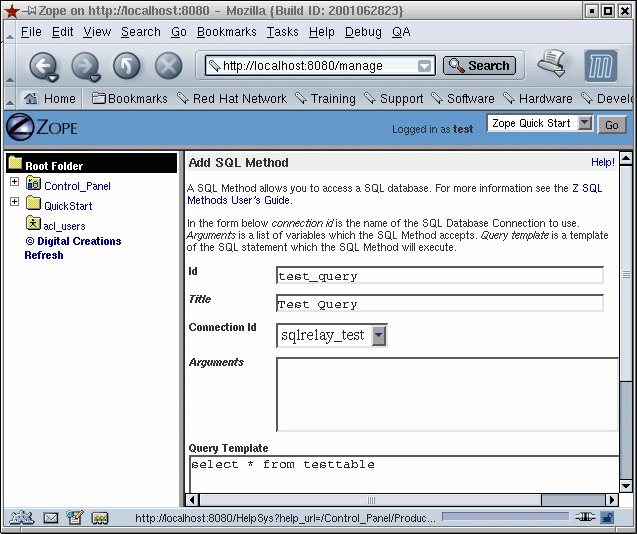637x534 pixels.
Task: Click the Print icon in toolbar
Action: [x=551, y=65]
